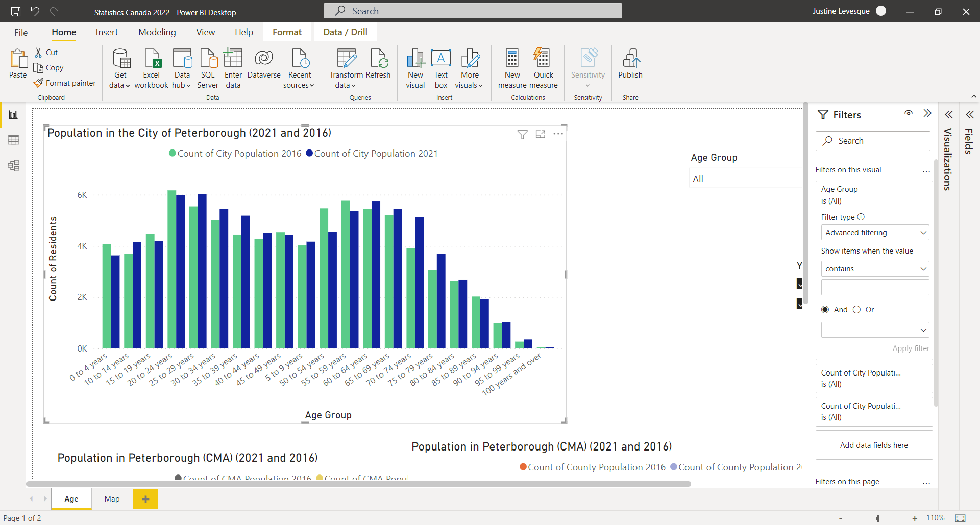Publish the report

(630, 64)
